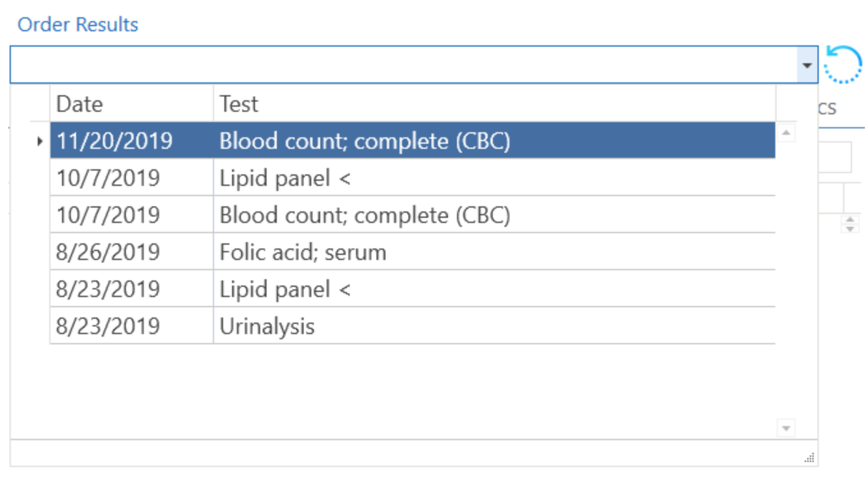Sort by the Date column header
Viewport: 868px width, 497px height.
pos(131,103)
